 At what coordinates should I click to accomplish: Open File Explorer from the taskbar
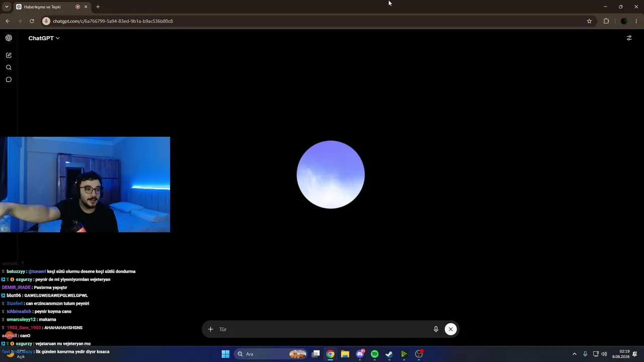[x=345, y=354]
